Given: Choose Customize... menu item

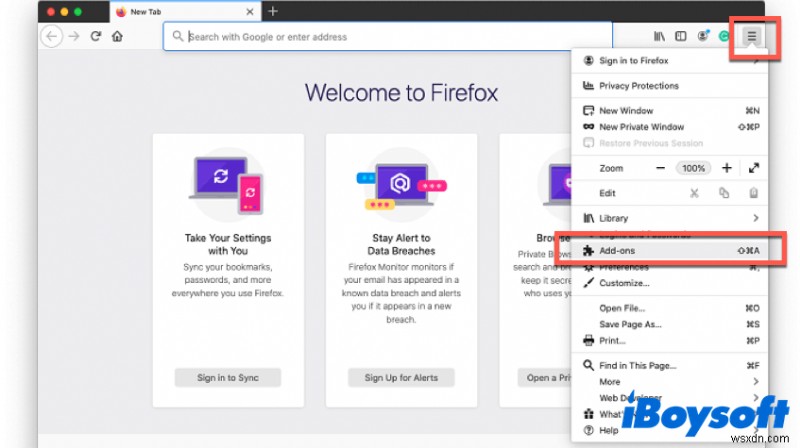Looking at the screenshot, I should click(670, 283).
